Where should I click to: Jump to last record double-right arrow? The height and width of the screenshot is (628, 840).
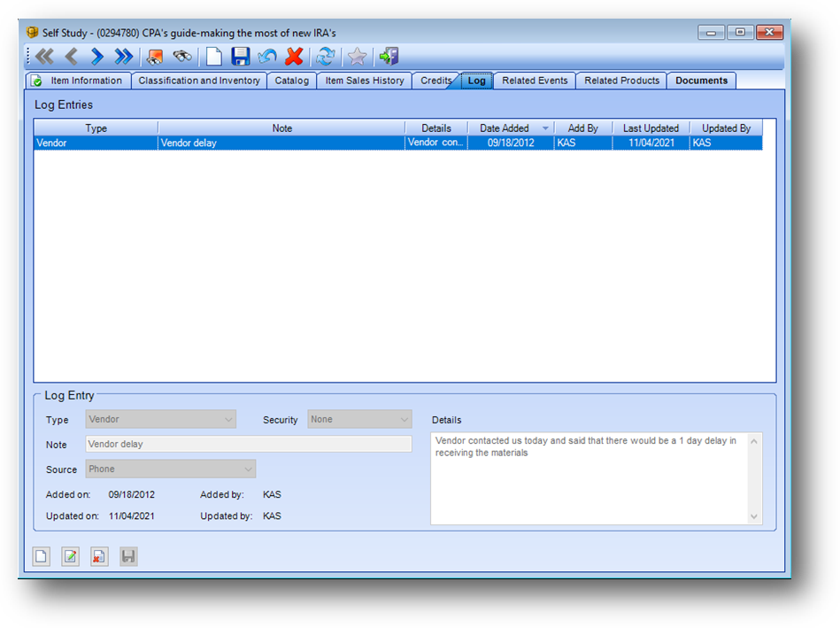(124, 57)
